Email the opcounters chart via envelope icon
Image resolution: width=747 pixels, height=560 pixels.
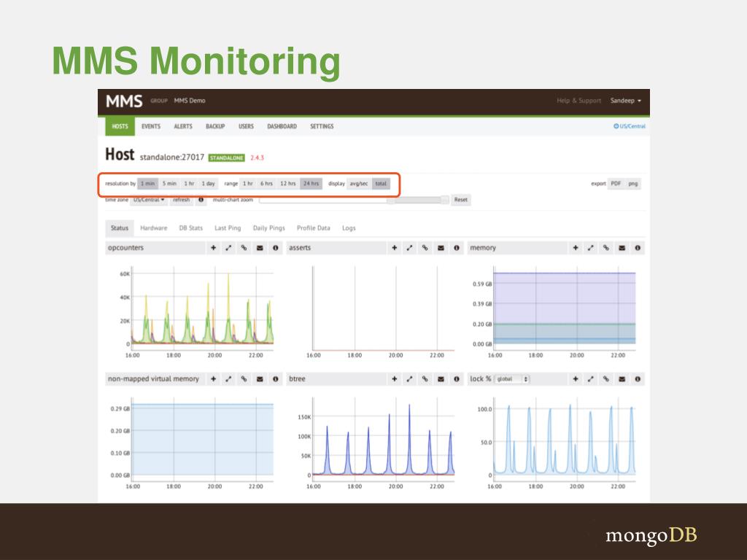pyautogui.click(x=260, y=248)
